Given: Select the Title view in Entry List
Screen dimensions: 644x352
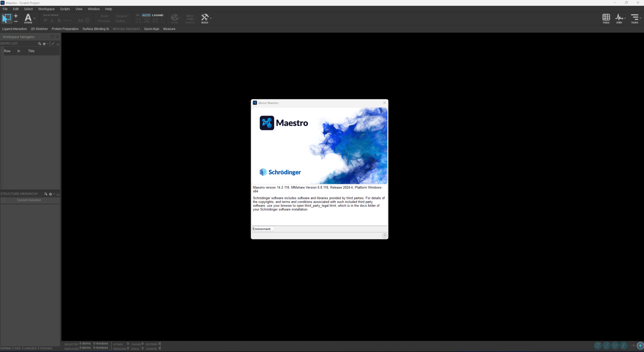Looking at the screenshot, I should coord(31,51).
